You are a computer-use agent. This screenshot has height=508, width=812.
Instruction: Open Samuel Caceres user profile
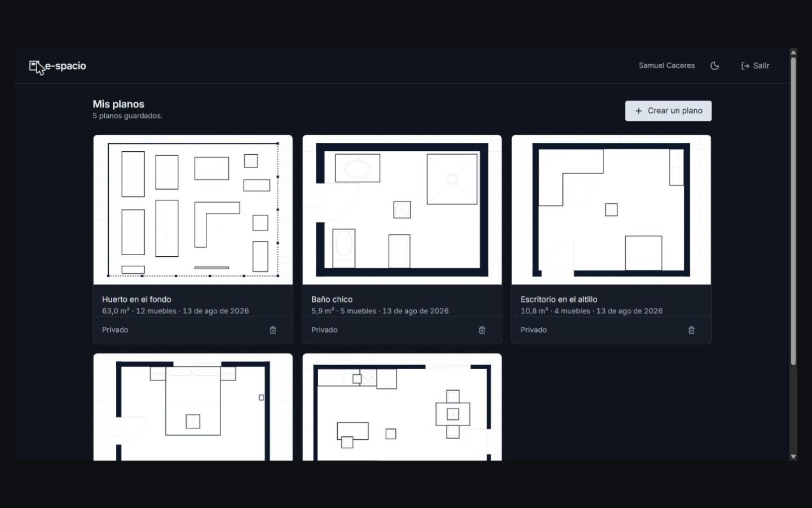[667, 65]
